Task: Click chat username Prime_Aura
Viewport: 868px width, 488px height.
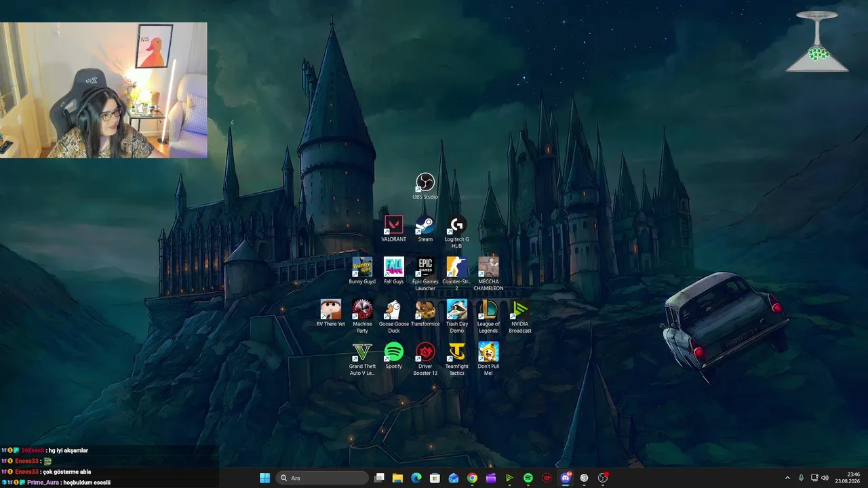Action: pyautogui.click(x=43, y=483)
